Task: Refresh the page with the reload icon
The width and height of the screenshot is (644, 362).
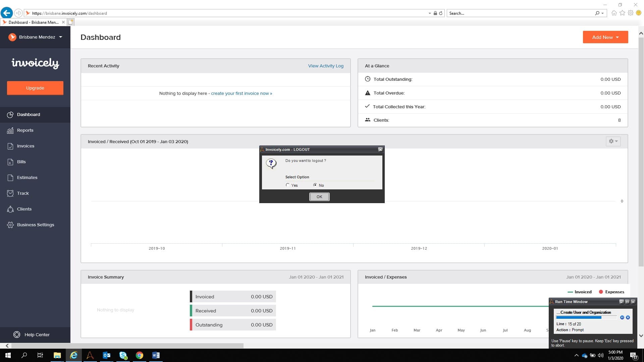Action: [x=441, y=13]
